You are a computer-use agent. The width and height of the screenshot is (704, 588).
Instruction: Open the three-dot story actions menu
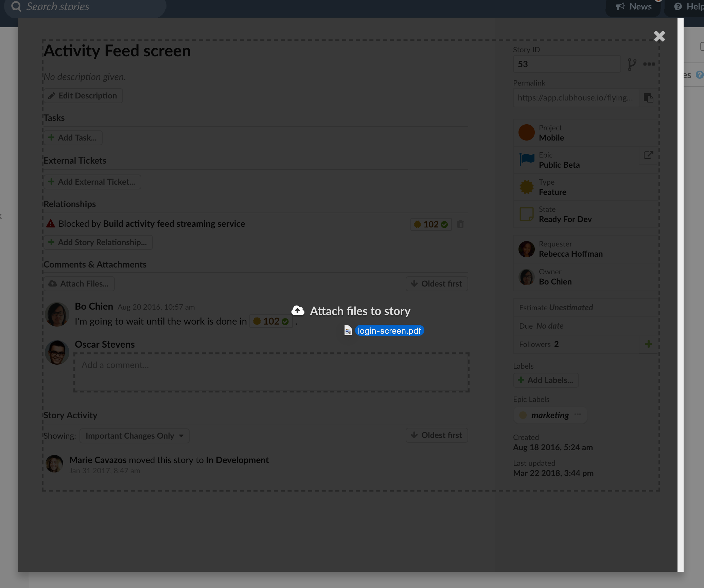[649, 64]
